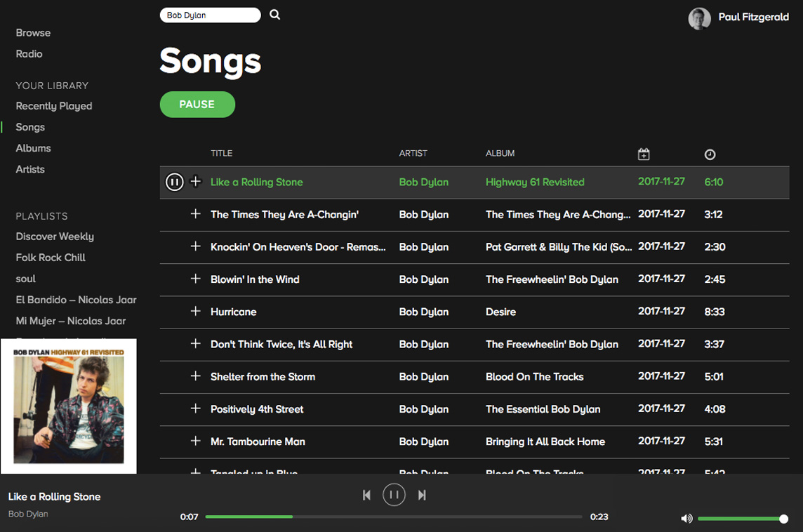
Task: Add Positively 4th Street with plus icon
Action: pyautogui.click(x=196, y=408)
